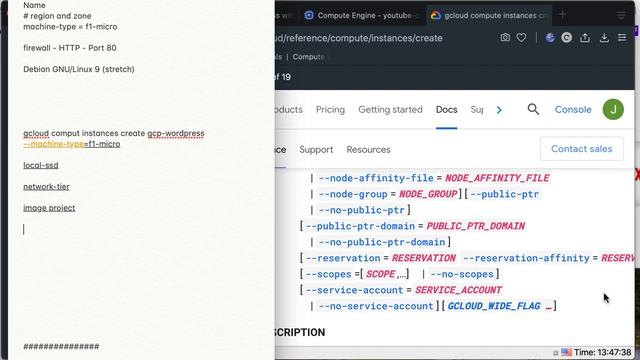Image resolution: width=640 pixels, height=360 pixels.
Task: Open the Pricing nav item
Action: pos(330,109)
